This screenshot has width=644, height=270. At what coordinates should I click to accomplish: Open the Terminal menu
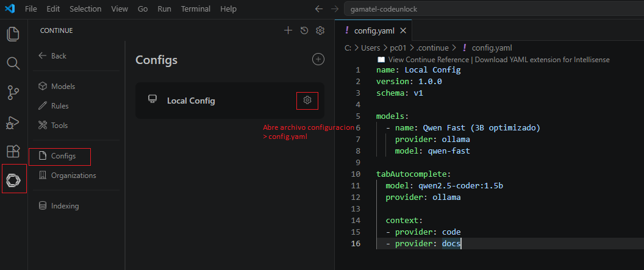[196, 9]
